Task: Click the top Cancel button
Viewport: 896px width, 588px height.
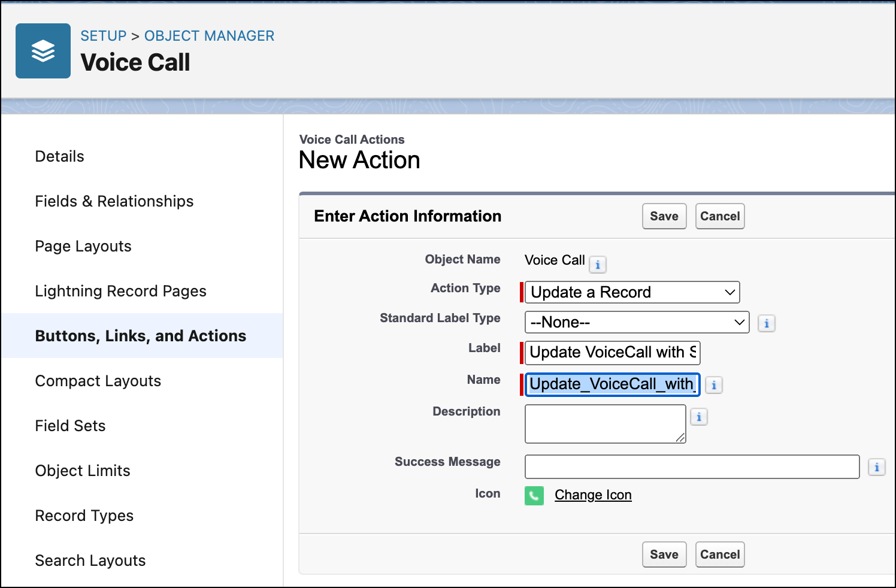Action: pos(720,216)
